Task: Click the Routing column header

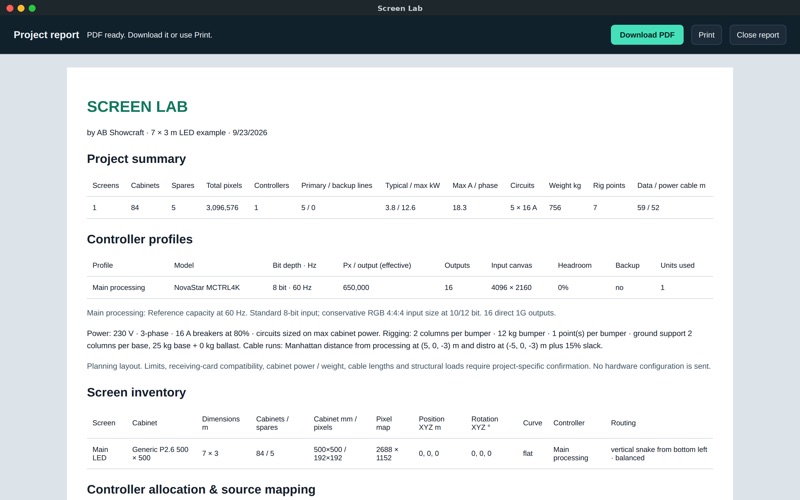Action: point(623,423)
